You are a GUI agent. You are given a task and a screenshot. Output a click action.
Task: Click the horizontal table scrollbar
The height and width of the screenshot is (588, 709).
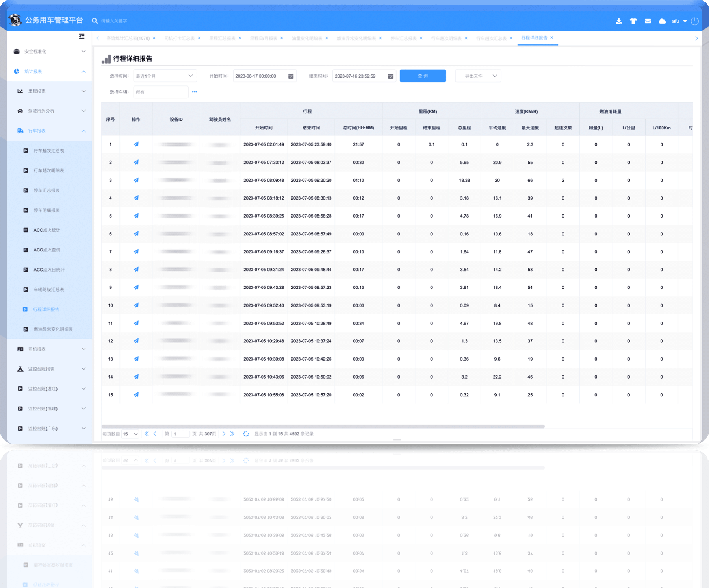[323, 427]
